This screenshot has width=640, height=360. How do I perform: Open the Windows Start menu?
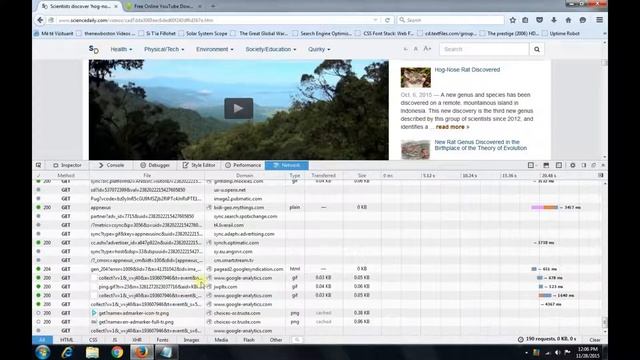[42, 352]
